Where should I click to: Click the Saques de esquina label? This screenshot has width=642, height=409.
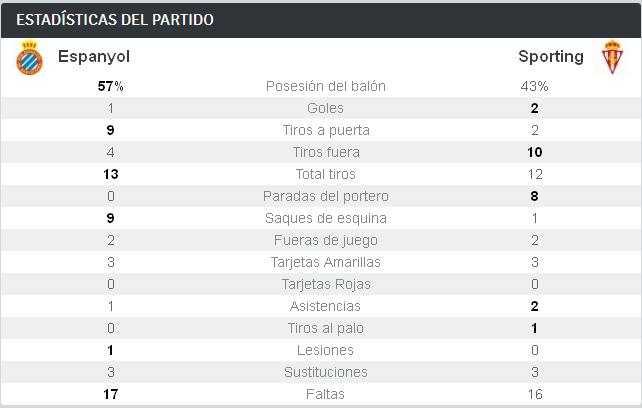325,218
